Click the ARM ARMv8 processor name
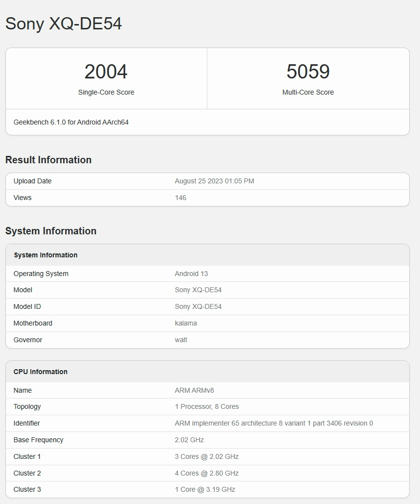Image resolution: width=420 pixels, height=504 pixels. (x=194, y=390)
